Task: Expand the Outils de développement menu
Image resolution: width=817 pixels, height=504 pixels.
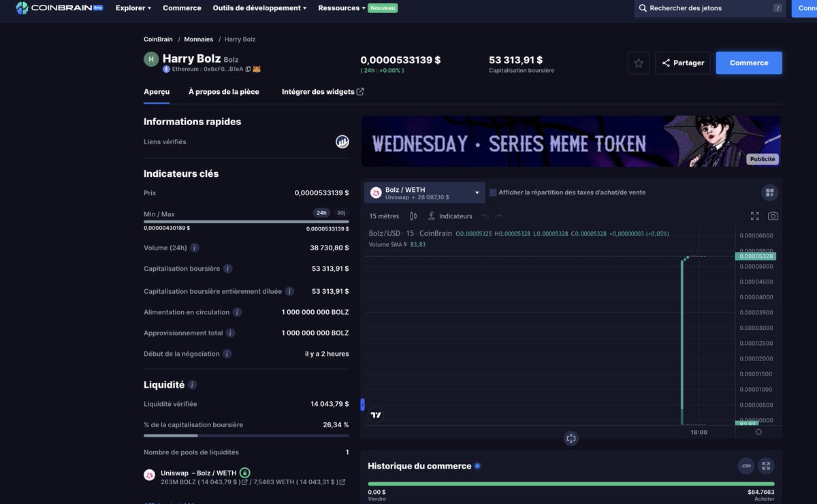Action: tap(259, 8)
